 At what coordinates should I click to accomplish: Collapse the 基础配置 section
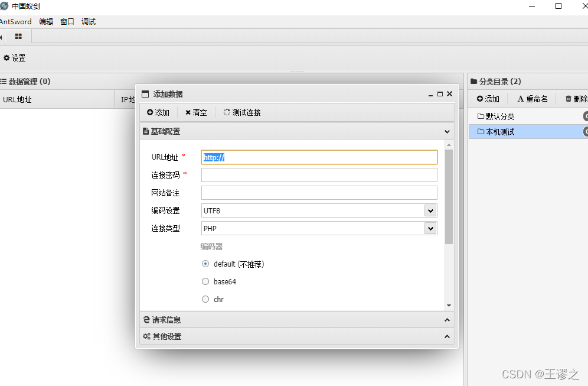pyautogui.click(x=447, y=131)
